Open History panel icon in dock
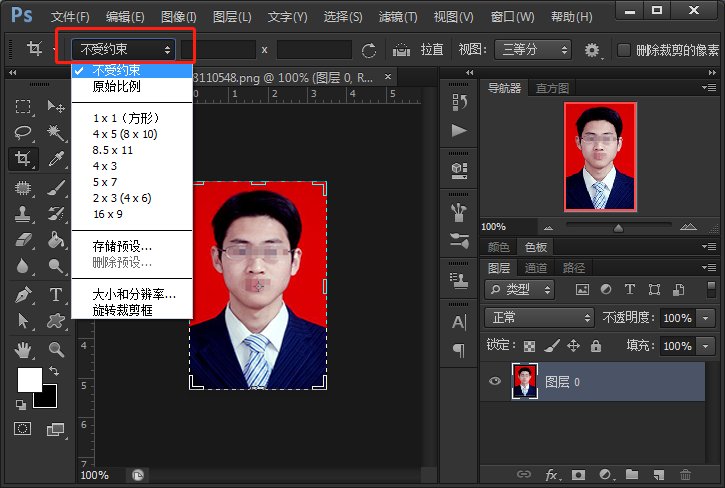Image resolution: width=725 pixels, height=488 pixels. pos(459,102)
